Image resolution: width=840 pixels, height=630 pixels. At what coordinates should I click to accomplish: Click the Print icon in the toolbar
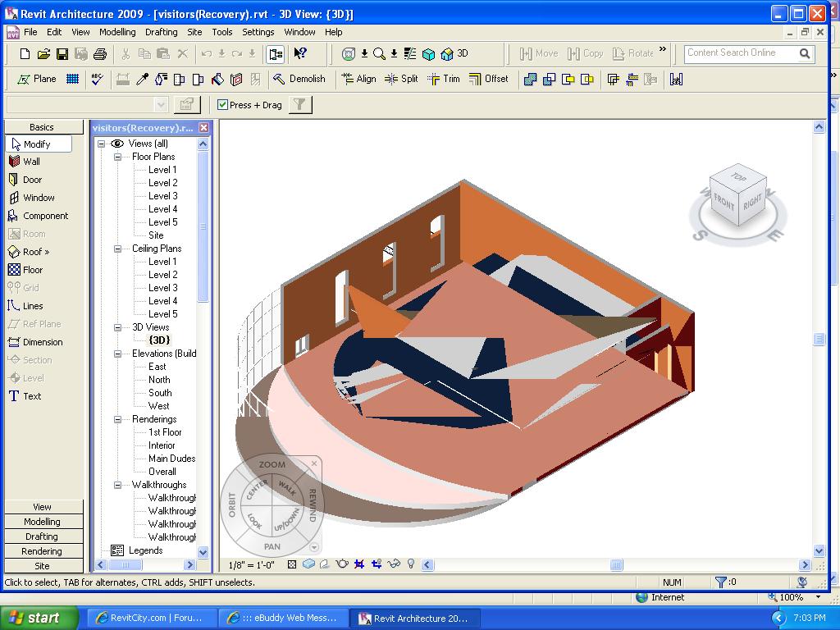click(x=100, y=54)
